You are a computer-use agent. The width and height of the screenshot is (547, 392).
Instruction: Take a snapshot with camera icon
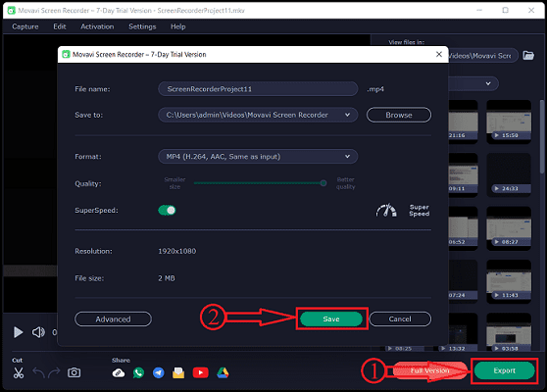[x=74, y=372]
